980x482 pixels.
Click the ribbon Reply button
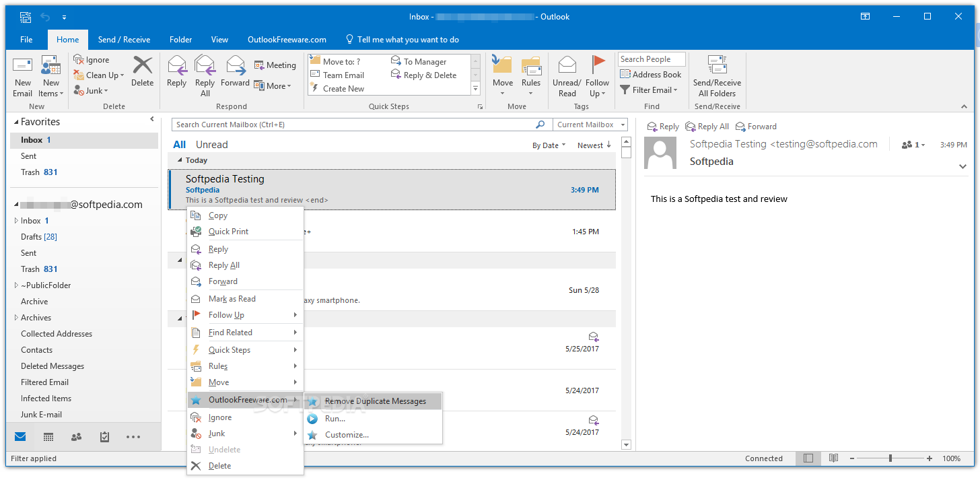click(x=176, y=72)
